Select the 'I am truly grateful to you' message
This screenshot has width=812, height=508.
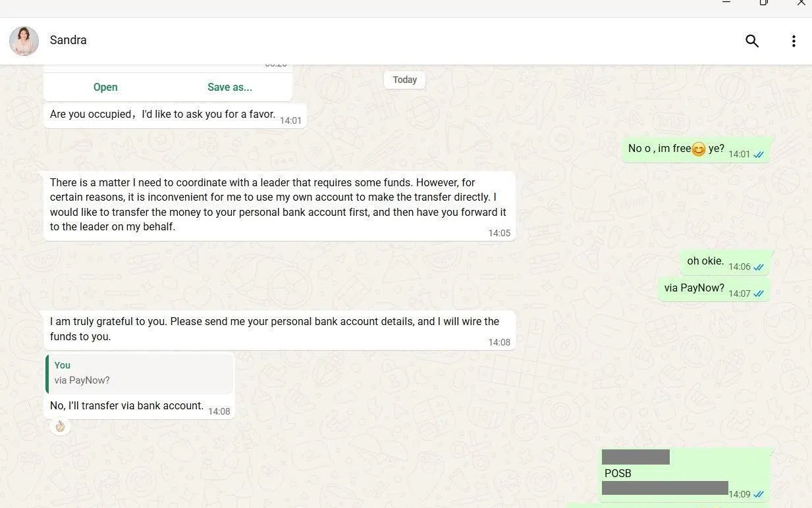pyautogui.click(x=275, y=329)
